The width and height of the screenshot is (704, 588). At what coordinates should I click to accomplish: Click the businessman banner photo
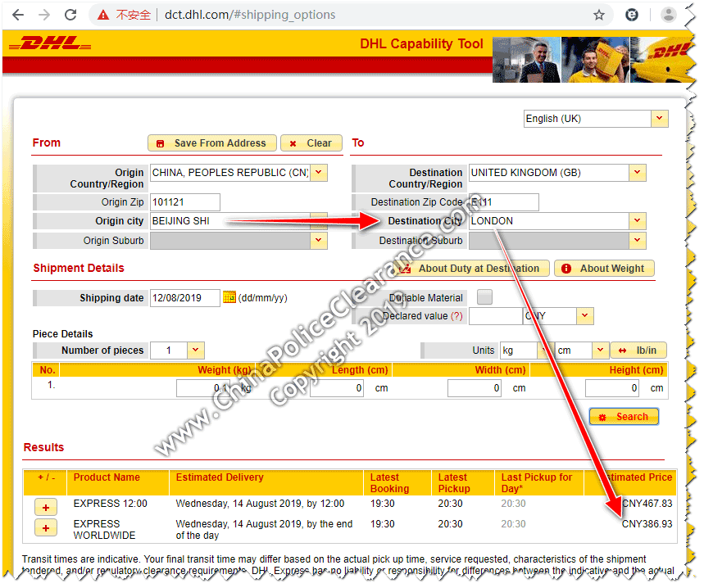tap(526, 60)
